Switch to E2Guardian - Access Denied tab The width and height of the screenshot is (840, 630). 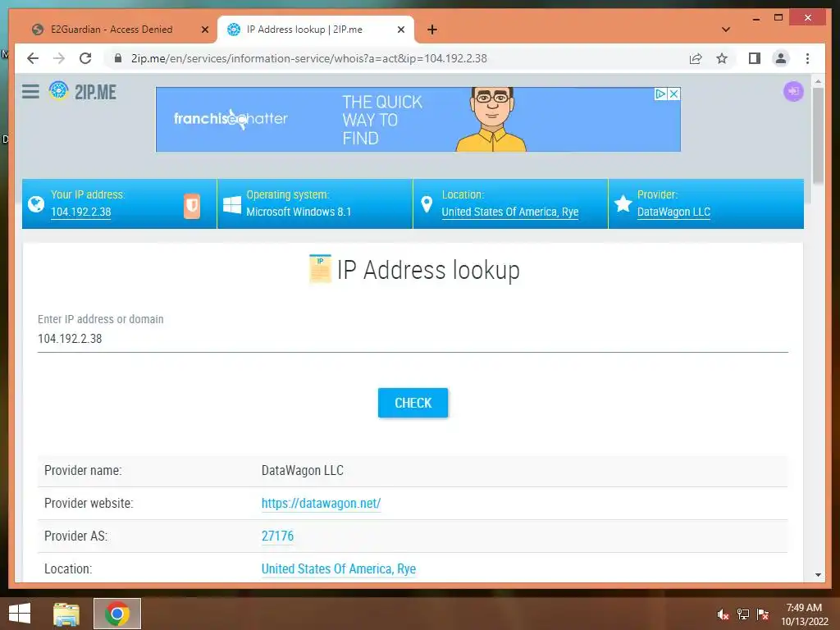click(112, 30)
